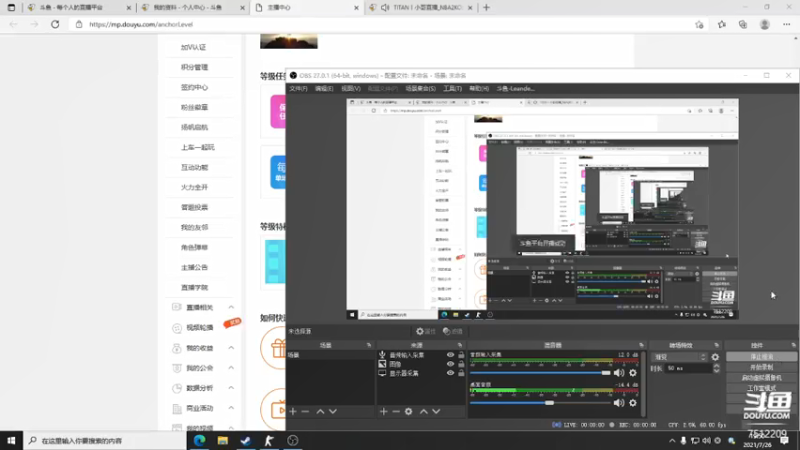The width and height of the screenshot is (800, 450).
Task: Open 签约中心 sidebar link
Action: (194, 87)
